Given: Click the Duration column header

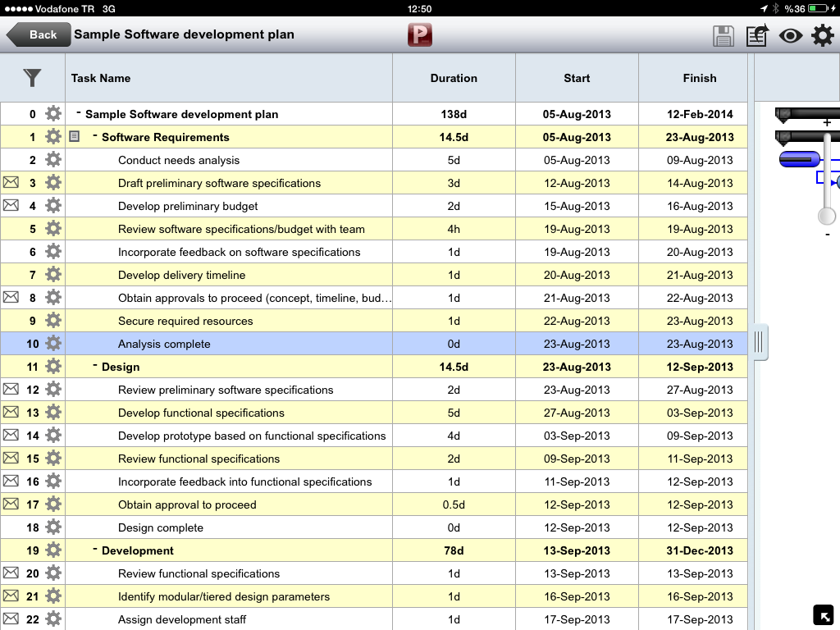Looking at the screenshot, I should click(454, 78).
